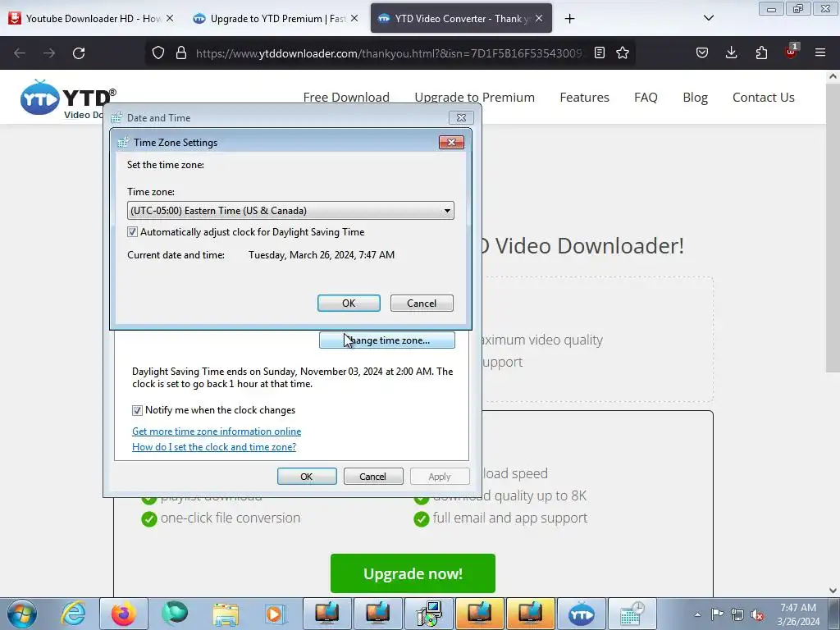The image size is (840, 630).
Task: Toggle Automatically adjust clock for Daylight Saving
Action: click(132, 232)
